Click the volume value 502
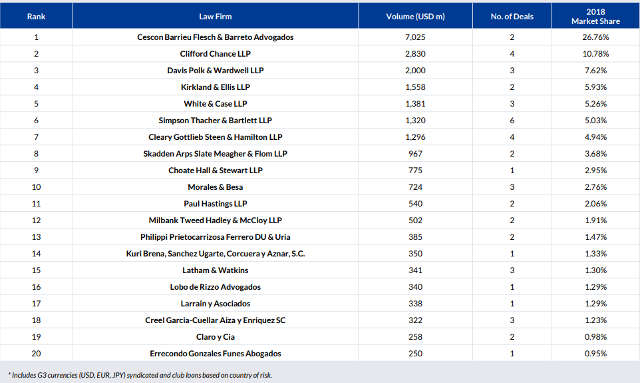The width and height of the screenshot is (640, 383). tap(416, 220)
